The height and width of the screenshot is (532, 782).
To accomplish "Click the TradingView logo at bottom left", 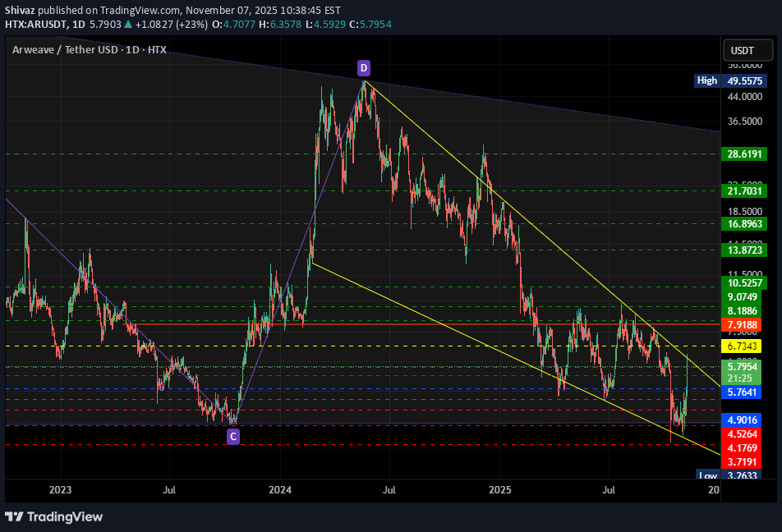I will [x=54, y=516].
